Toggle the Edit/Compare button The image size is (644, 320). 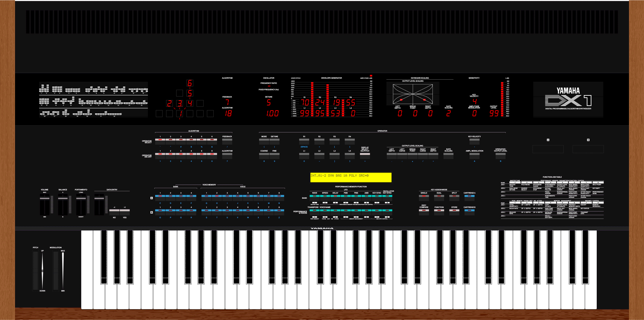[424, 212]
